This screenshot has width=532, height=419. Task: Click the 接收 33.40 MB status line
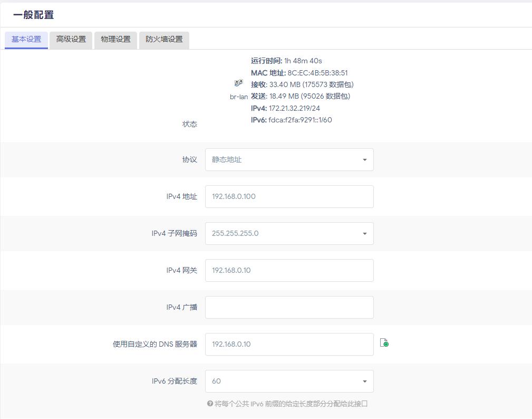[x=302, y=84]
